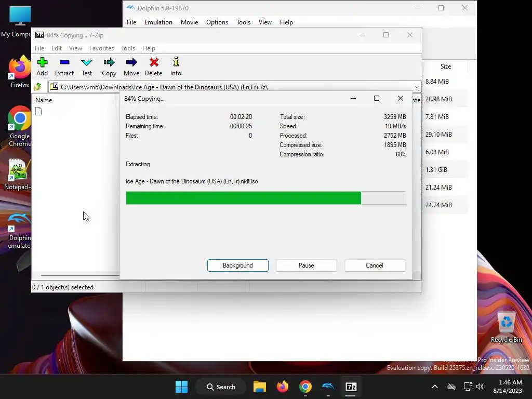Switch to Dolphin in the taskbar
Viewport: 532px width, 399px height.
[x=328, y=387]
